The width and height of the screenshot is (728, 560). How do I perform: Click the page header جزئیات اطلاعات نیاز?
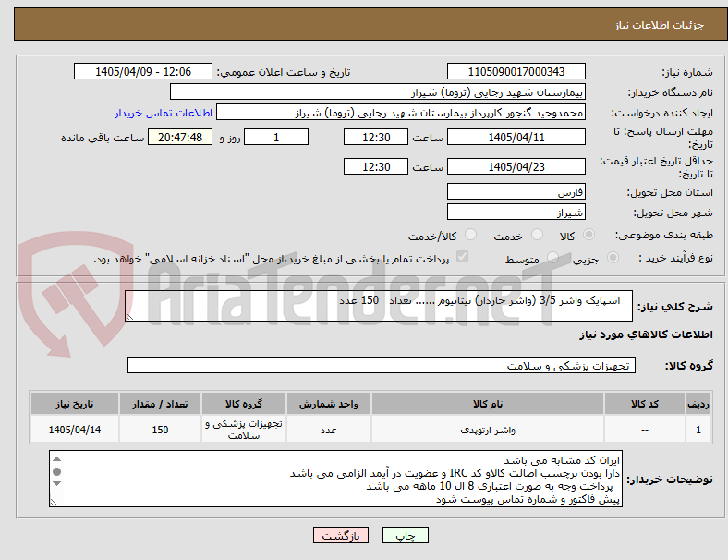pyautogui.click(x=660, y=25)
